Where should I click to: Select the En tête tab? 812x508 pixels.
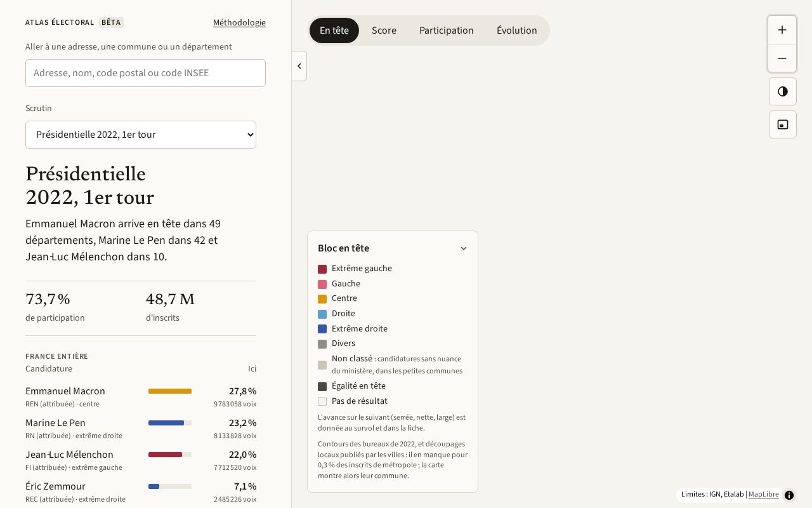[334, 30]
